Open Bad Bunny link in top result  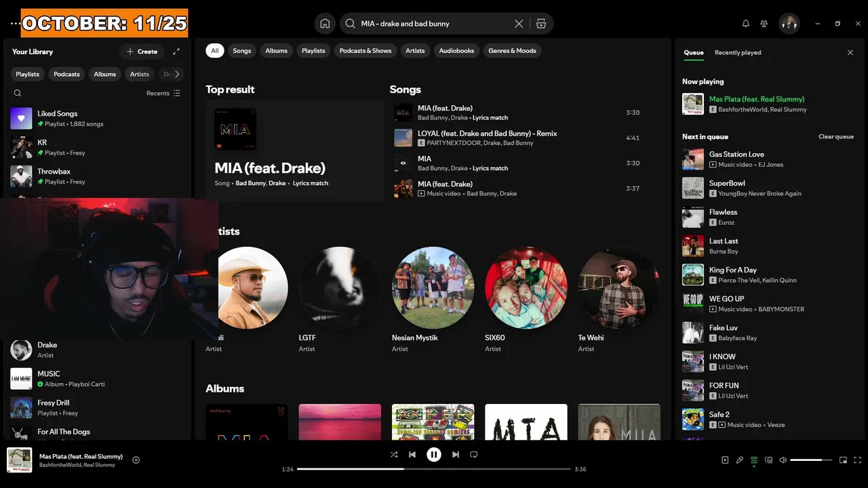(x=250, y=184)
